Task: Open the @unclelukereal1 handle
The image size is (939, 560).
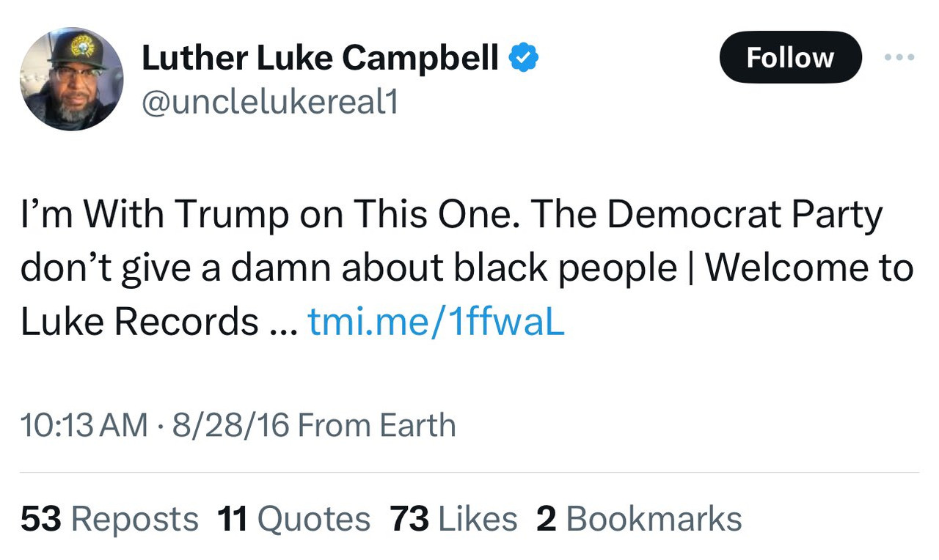Action: click(269, 103)
